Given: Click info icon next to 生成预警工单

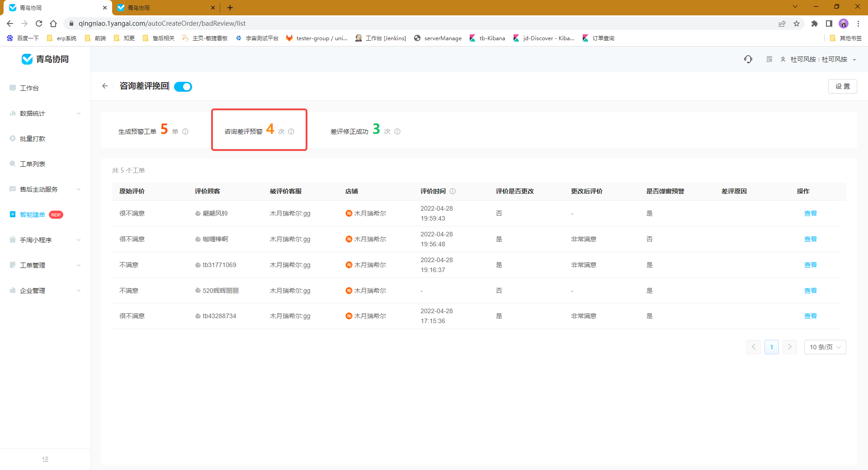Looking at the screenshot, I should click(x=185, y=132).
